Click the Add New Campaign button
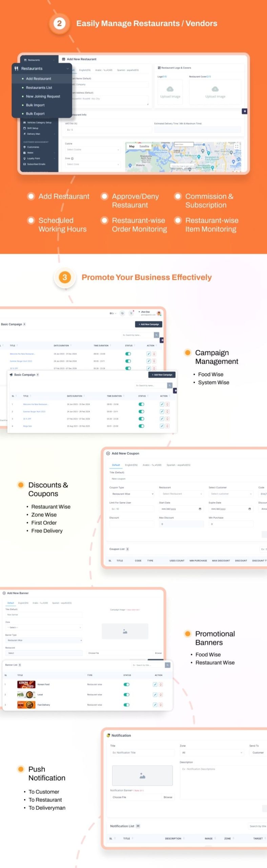Image resolution: width=267 pixels, height=868 pixels. (x=162, y=375)
